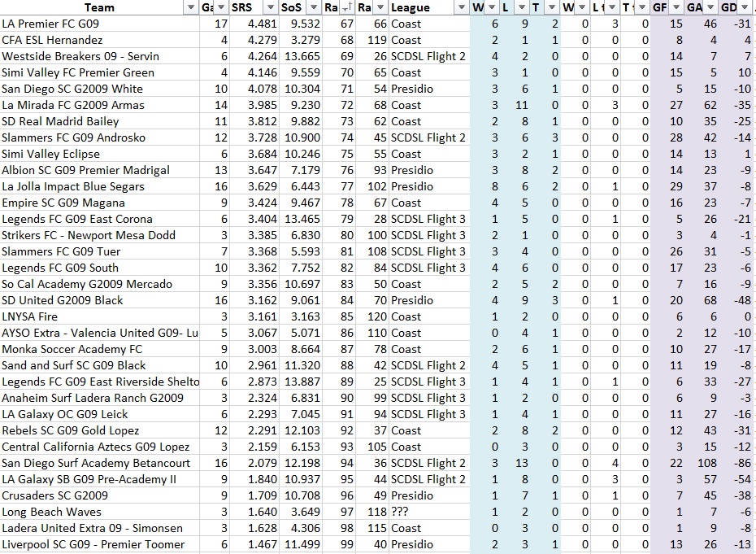Viewport: 756px width, 554px height.
Task: Open the GA column filter dropdown
Action: [x=710, y=7]
